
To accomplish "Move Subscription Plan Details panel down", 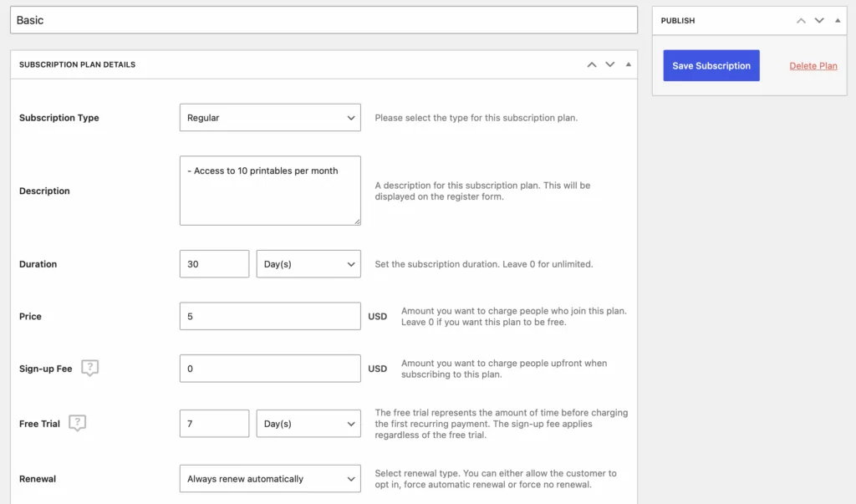I will tap(609, 64).
